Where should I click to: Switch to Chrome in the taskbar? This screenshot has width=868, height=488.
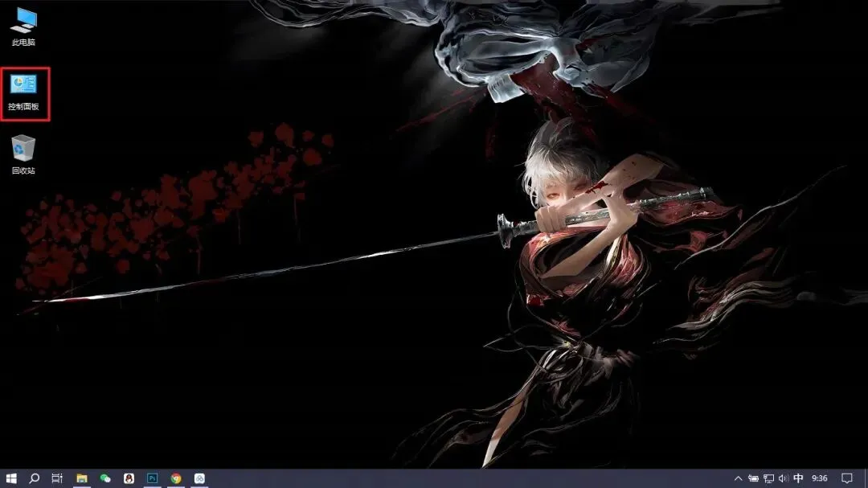(176, 478)
